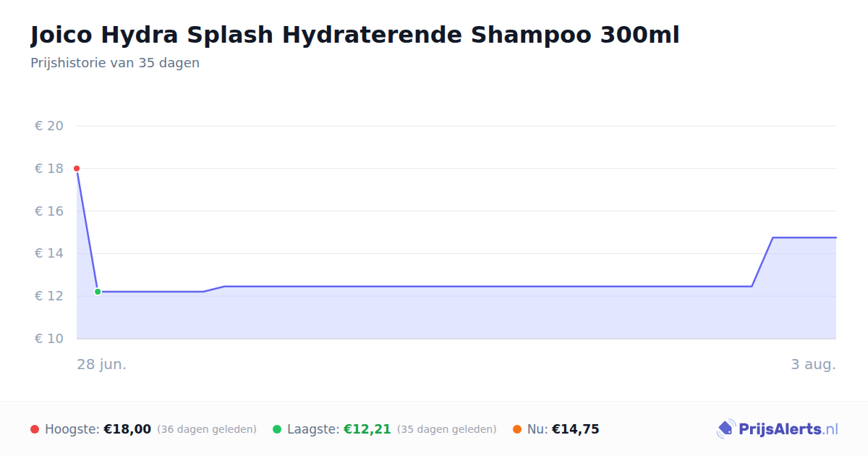Click the green dot beside Laagste
Screen dimensions: 868x456
(277, 429)
